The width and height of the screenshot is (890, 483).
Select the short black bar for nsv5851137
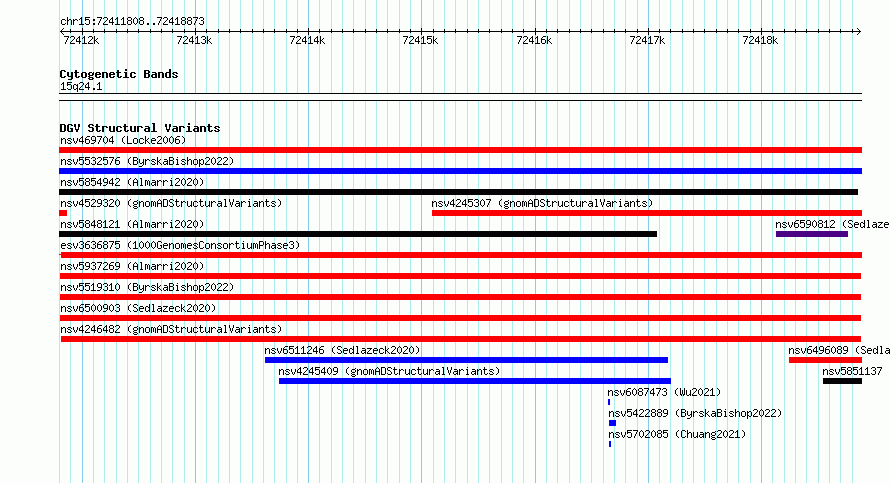coord(842,381)
